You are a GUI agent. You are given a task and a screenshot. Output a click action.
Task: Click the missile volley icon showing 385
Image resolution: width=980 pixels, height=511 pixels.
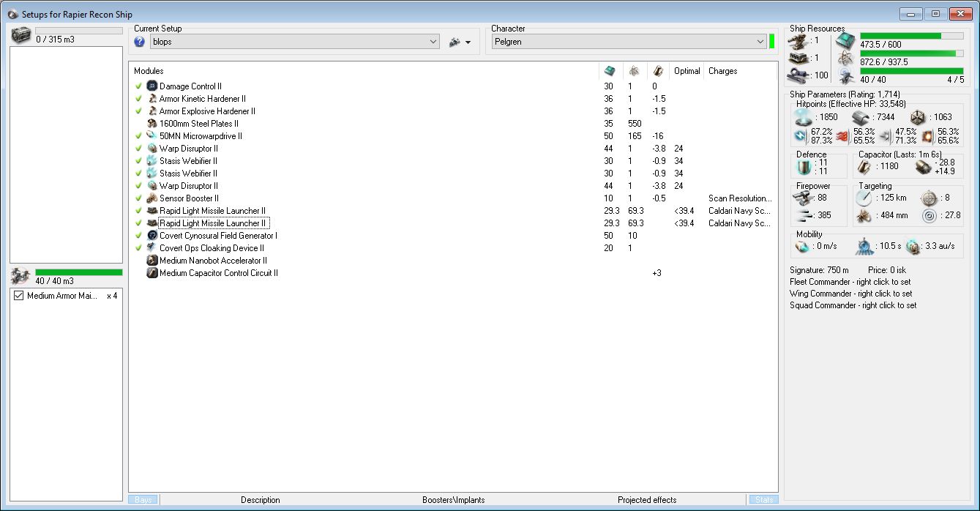tap(804, 215)
